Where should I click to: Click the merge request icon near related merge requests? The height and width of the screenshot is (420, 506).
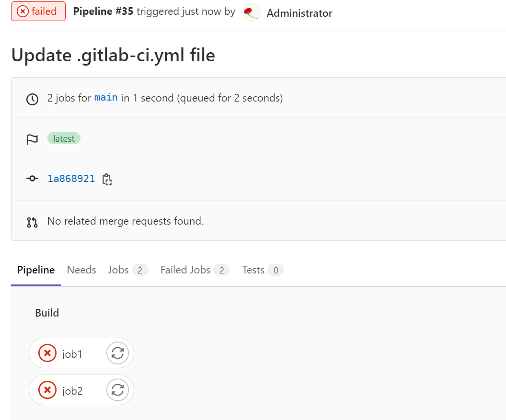32,221
